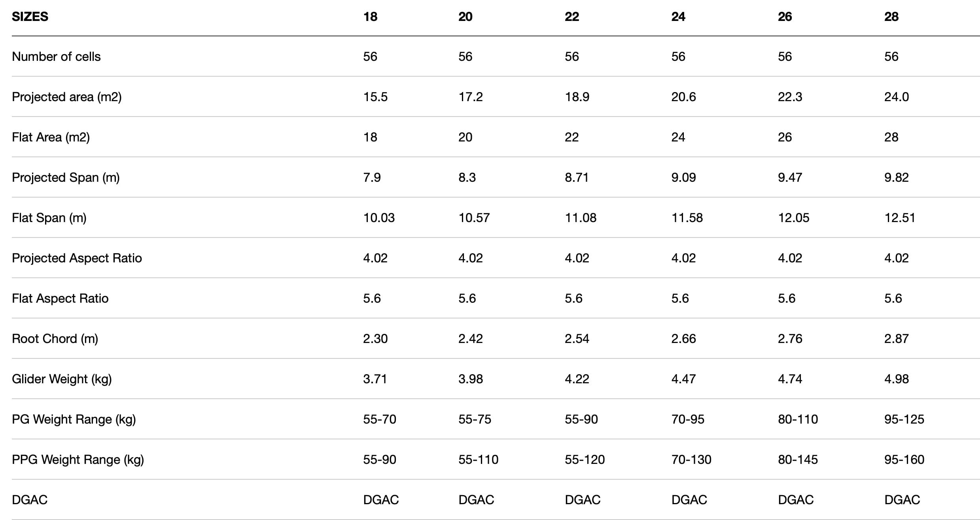Select flat aspect ratio 5.6 for size 22
Screen dimensions: 980x520
573,298
